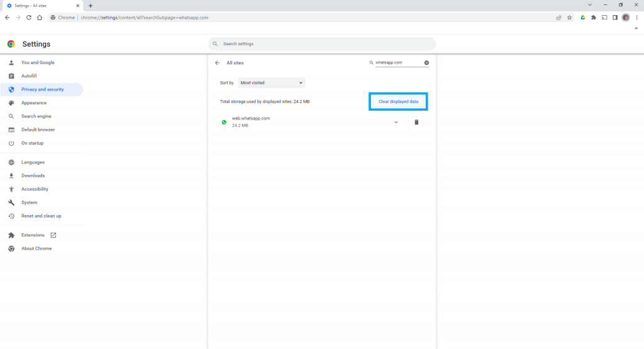Bookmark this page with the star icon
Image resolution: width=644 pixels, height=349 pixels.
point(569,18)
